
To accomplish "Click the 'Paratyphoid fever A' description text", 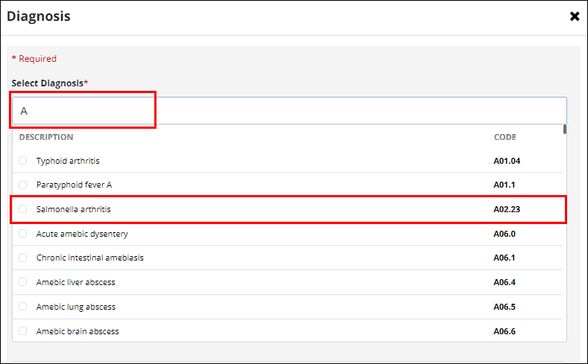I will coord(74,185).
